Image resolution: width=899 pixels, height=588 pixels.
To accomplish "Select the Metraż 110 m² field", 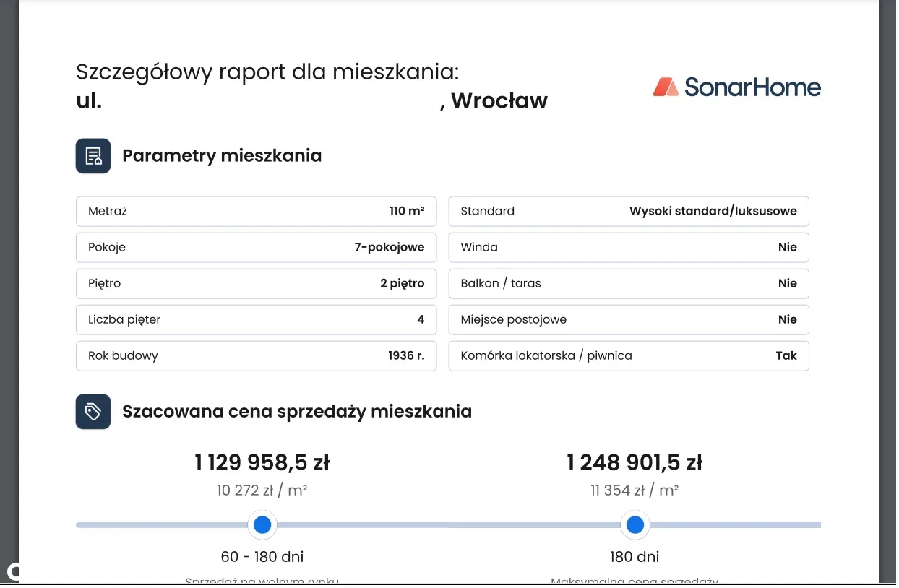I will (256, 212).
